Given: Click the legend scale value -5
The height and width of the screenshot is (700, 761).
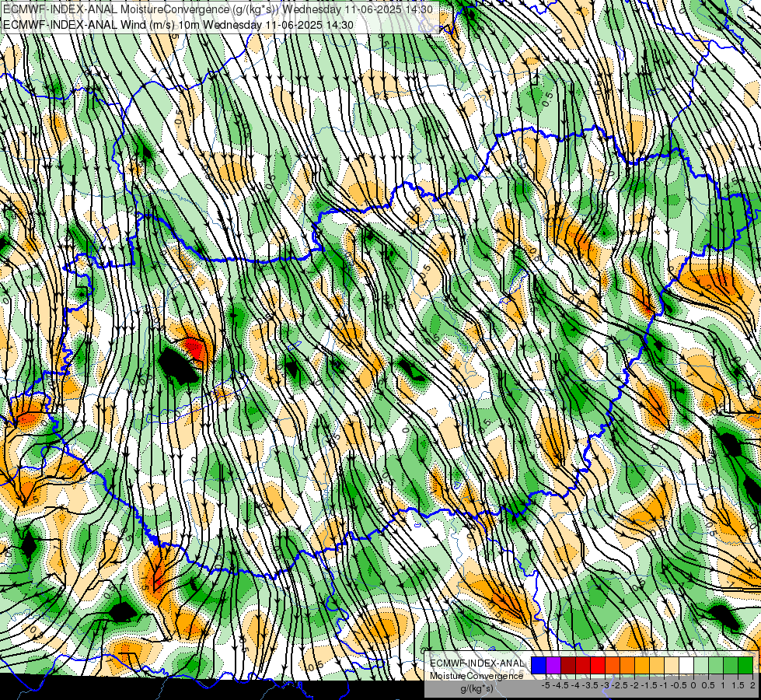Looking at the screenshot, I should 546,685.
